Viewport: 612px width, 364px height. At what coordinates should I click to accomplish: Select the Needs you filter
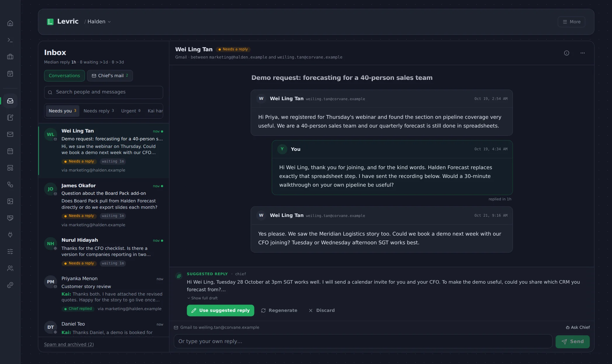(62, 111)
